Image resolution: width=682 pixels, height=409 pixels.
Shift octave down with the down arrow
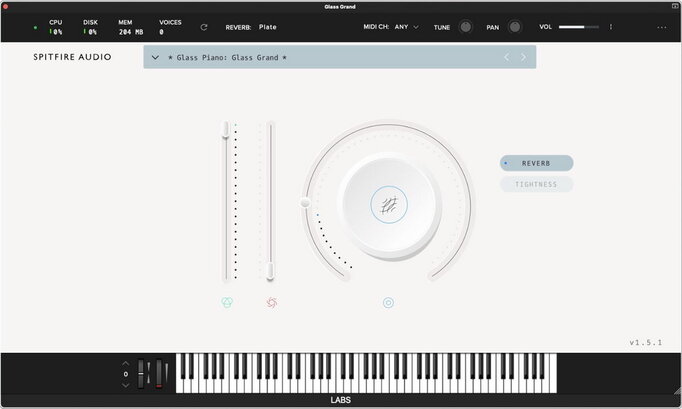(x=126, y=385)
